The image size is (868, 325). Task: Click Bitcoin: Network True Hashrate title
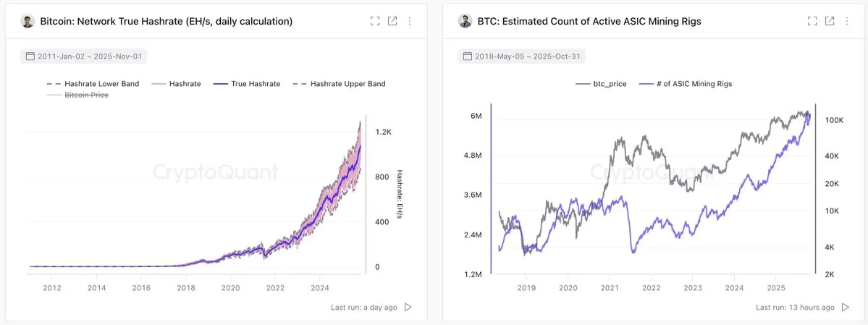click(166, 22)
